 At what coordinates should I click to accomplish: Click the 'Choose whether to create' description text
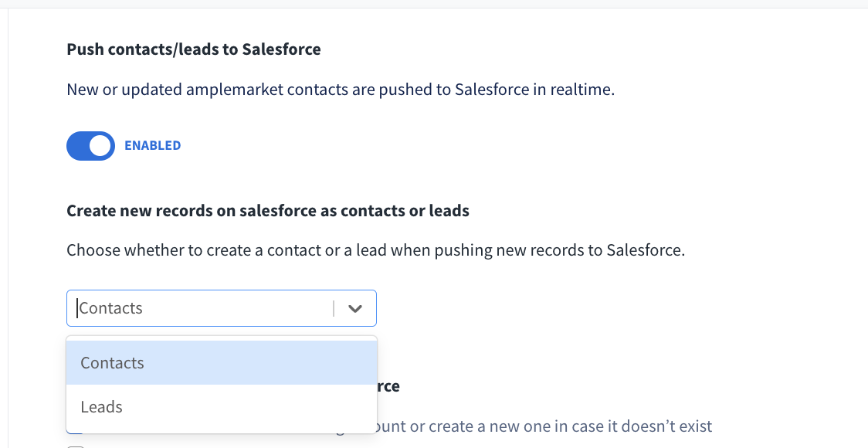coord(375,251)
